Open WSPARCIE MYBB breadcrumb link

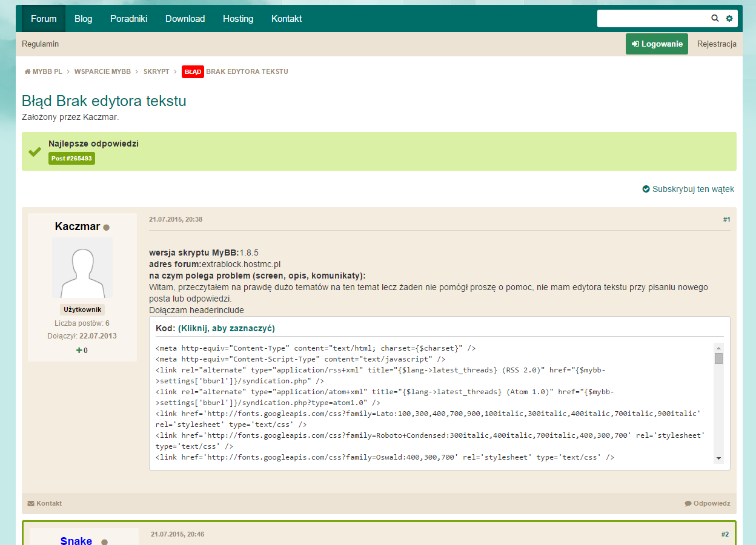pyautogui.click(x=102, y=71)
